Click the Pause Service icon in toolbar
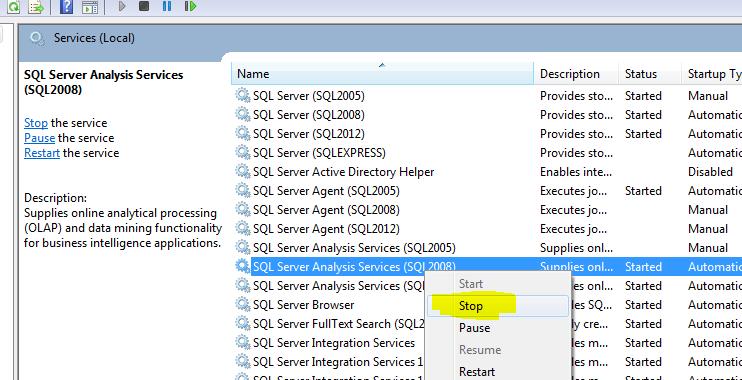This screenshot has width=742, height=380. 167,7
